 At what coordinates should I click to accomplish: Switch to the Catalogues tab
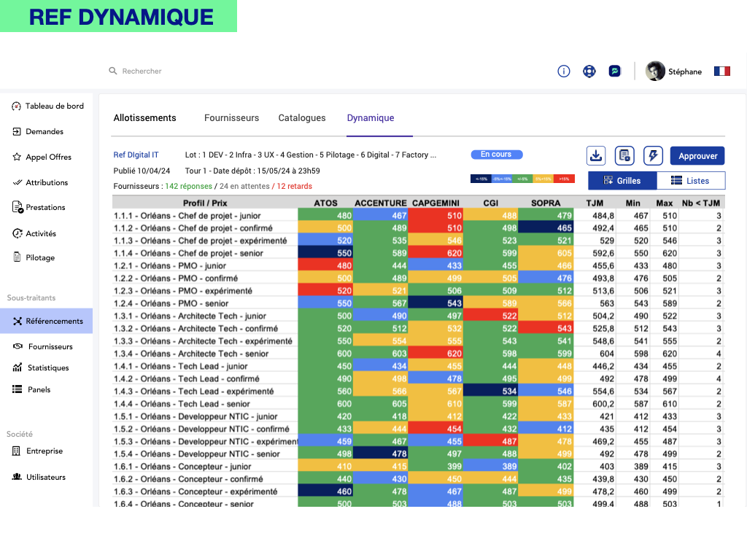point(302,118)
